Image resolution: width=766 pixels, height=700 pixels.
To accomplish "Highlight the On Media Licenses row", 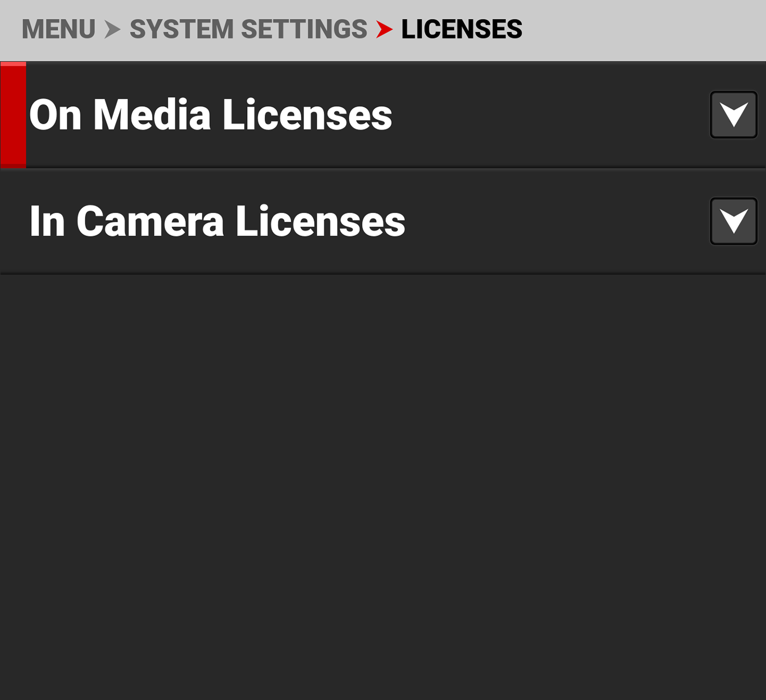I will click(511, 115).
